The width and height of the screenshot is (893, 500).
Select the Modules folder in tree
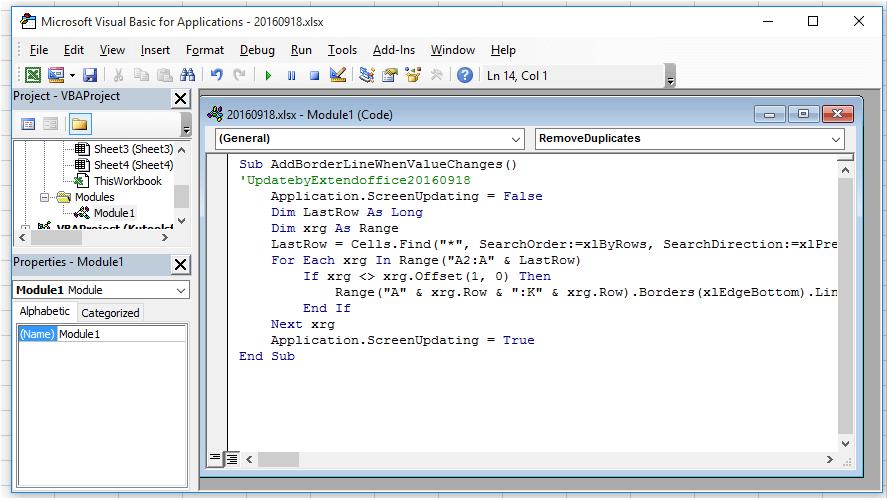coord(95,197)
